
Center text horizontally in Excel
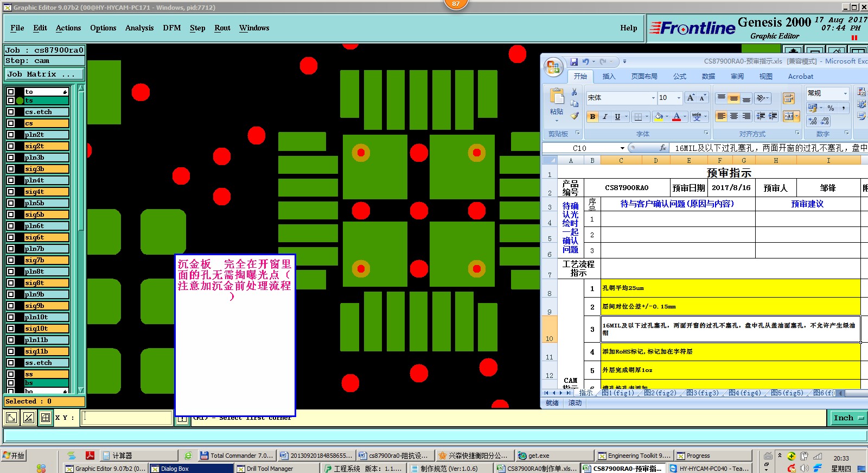pos(733,116)
